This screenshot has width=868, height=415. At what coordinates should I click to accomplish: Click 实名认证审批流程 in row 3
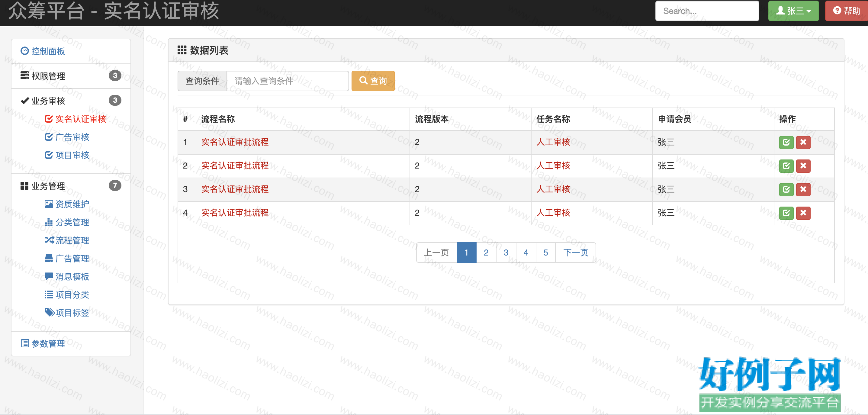pyautogui.click(x=235, y=189)
